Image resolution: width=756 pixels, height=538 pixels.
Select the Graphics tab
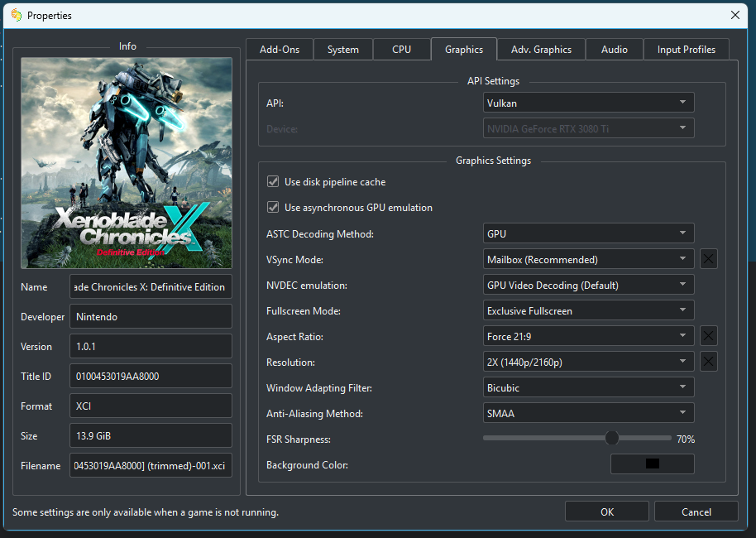(x=464, y=49)
